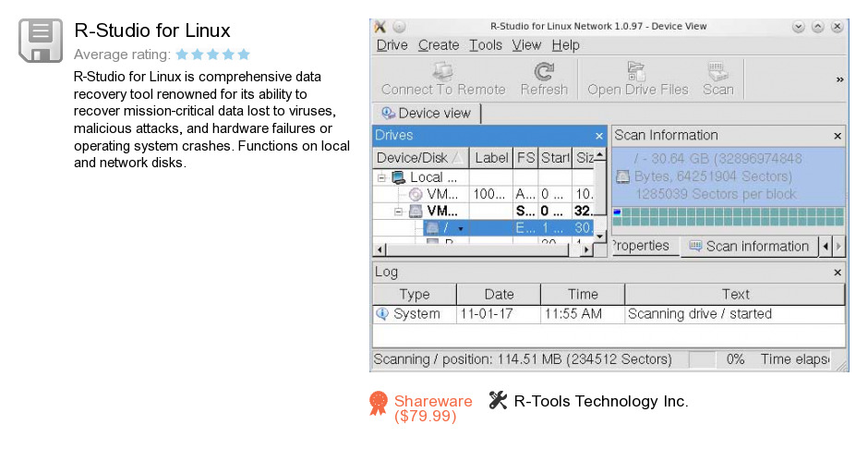868x449 pixels.
Task: Collapse the bold VM hard drive node
Action: (399, 212)
